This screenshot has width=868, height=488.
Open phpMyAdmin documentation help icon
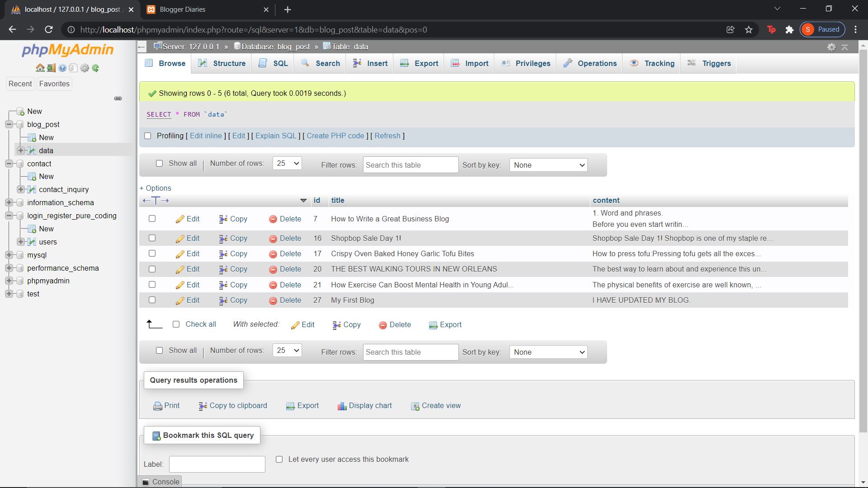pos(62,68)
